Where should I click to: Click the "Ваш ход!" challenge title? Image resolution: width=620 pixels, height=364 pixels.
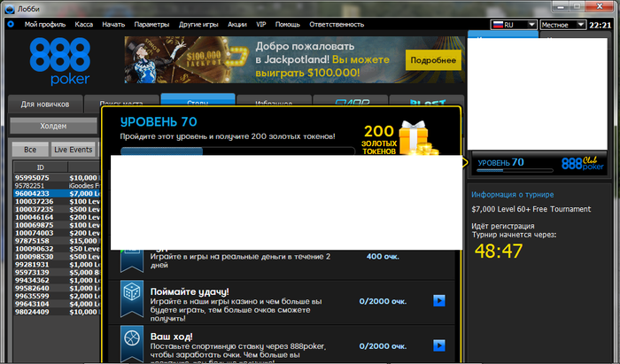[172, 337]
